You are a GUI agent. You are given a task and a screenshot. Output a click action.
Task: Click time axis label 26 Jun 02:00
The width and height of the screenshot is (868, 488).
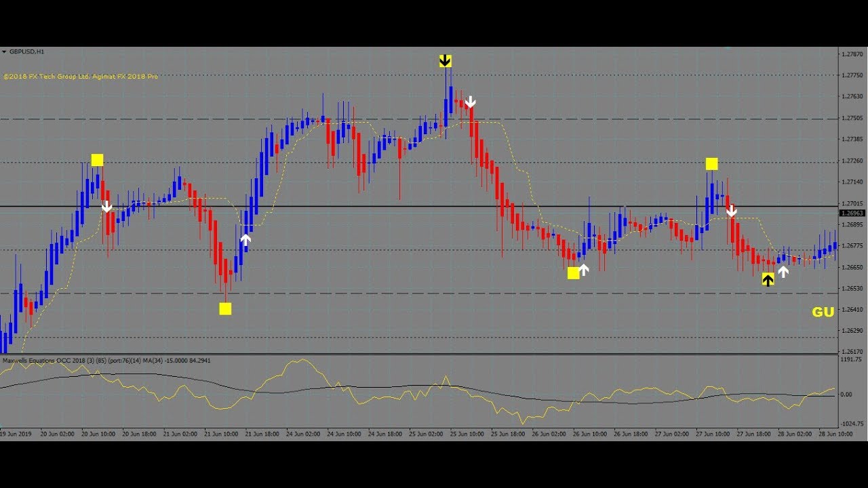[549, 433]
